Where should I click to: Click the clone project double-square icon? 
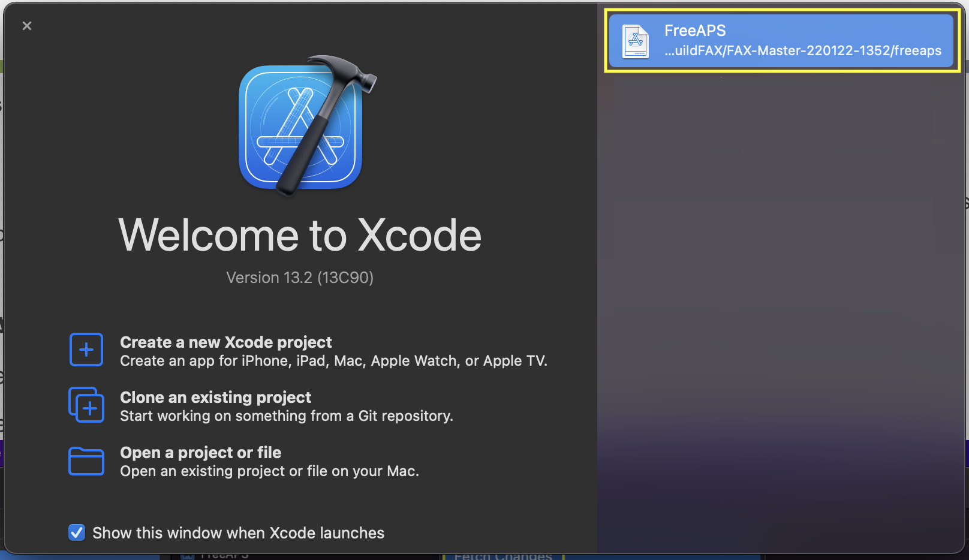click(86, 405)
